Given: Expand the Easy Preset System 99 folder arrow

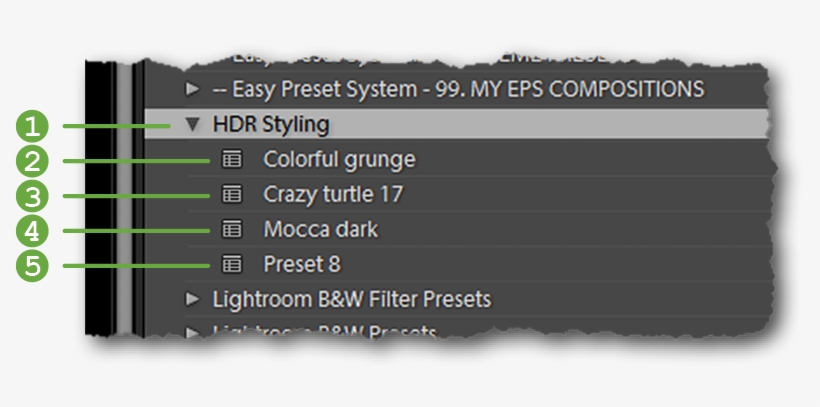Looking at the screenshot, I should point(193,90).
